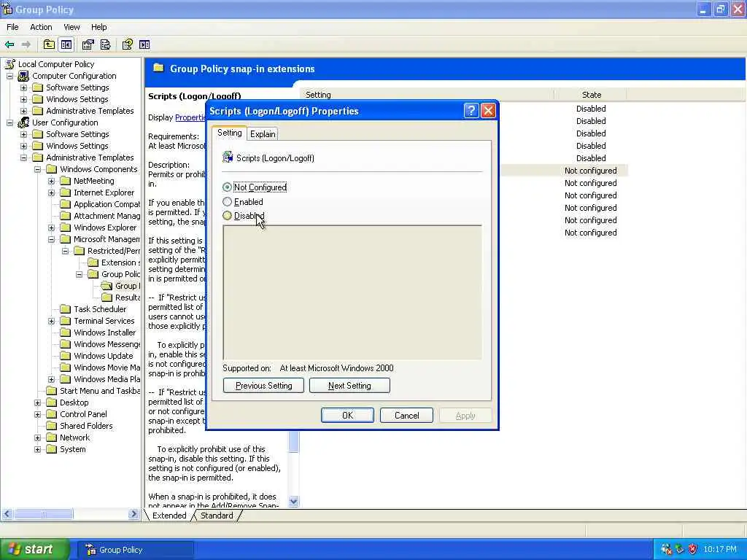The width and height of the screenshot is (747, 560).
Task: Expand the Internet Explorer tree node
Action: tap(51, 192)
